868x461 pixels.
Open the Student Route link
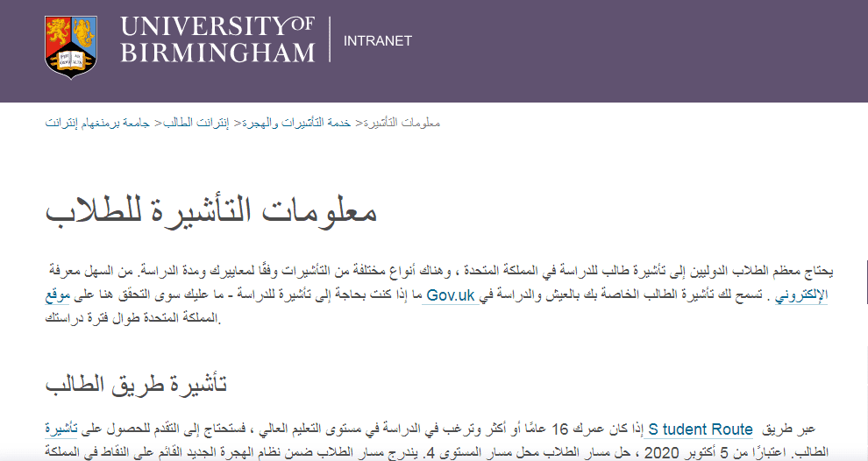pyautogui.click(x=701, y=429)
